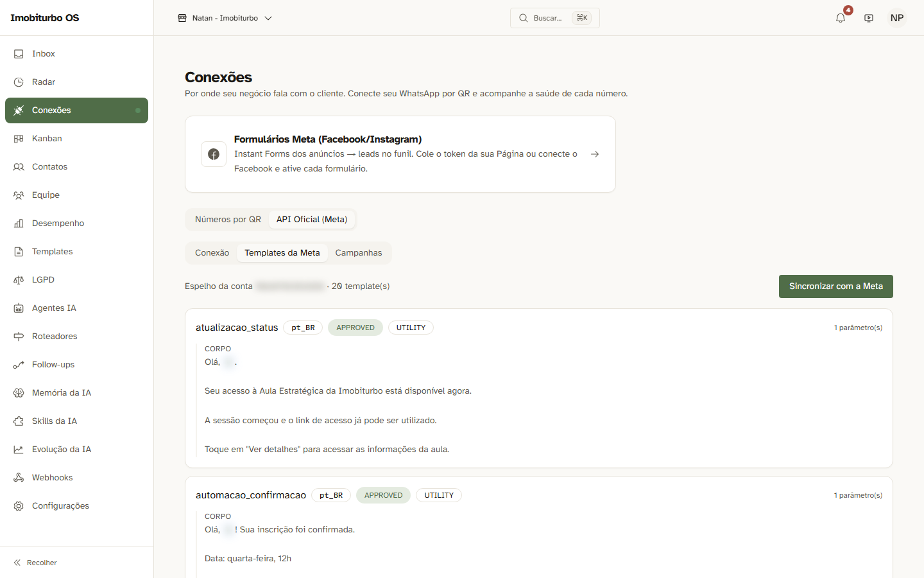Click 'Seu acesso à Aula Estratégica' line
Screen dimensions: 924x578
tap(338, 391)
